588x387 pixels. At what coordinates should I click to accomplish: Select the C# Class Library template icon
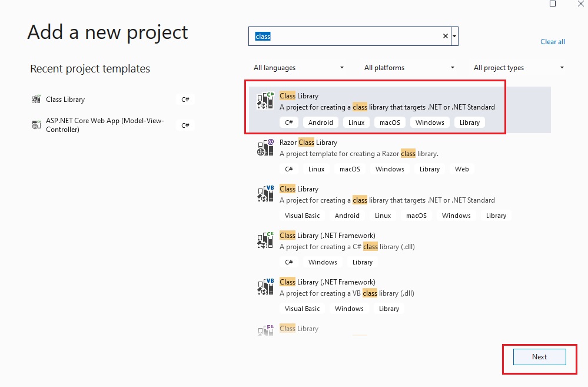click(265, 101)
